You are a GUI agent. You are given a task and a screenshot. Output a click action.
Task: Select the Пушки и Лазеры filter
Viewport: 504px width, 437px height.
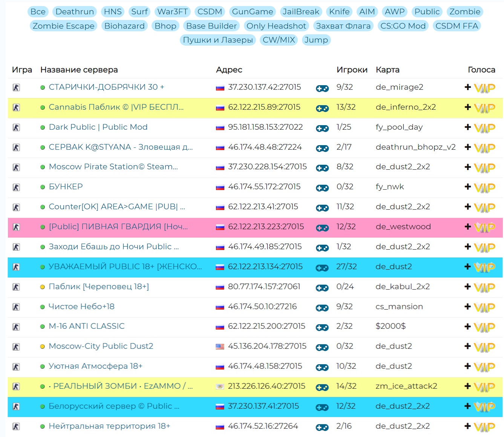point(218,40)
